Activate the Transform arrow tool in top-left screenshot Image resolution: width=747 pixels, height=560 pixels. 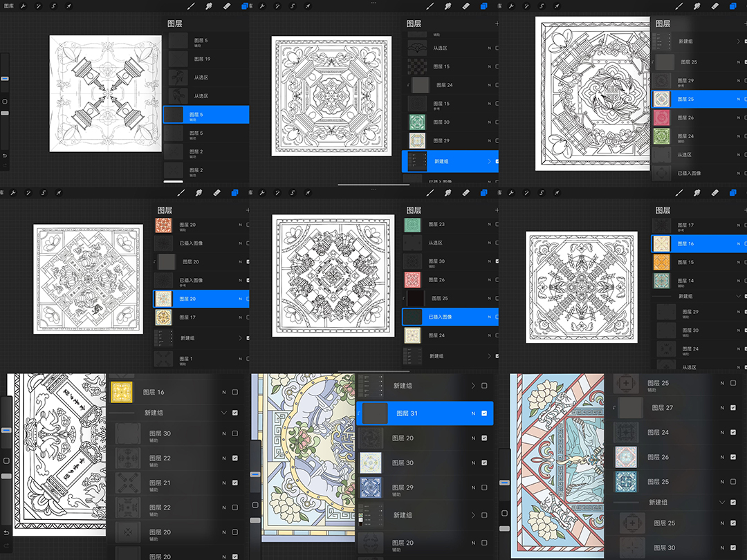point(68,6)
